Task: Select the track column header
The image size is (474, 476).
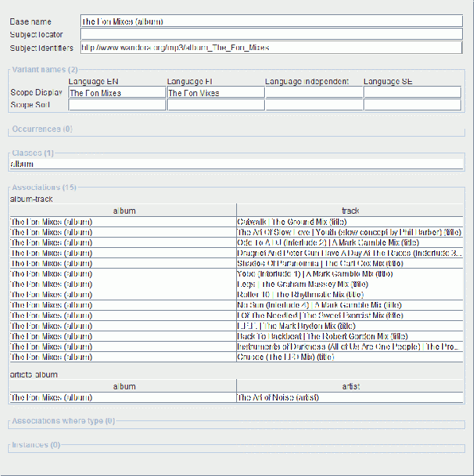Action: coord(350,211)
